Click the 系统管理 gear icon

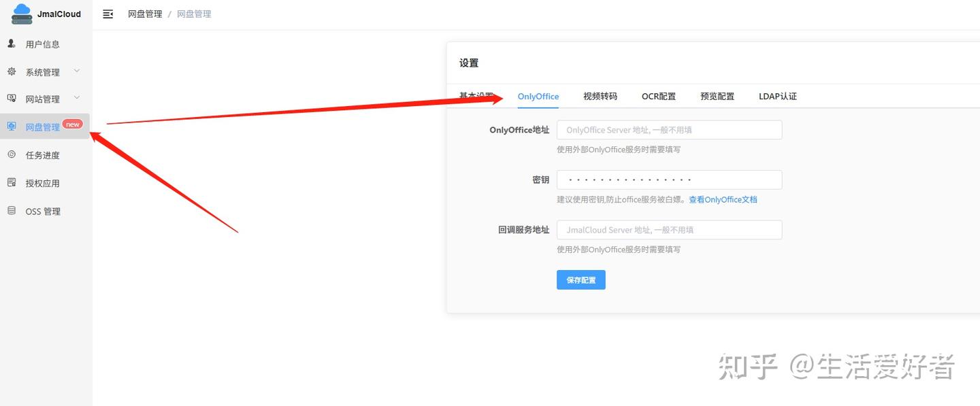(x=11, y=71)
